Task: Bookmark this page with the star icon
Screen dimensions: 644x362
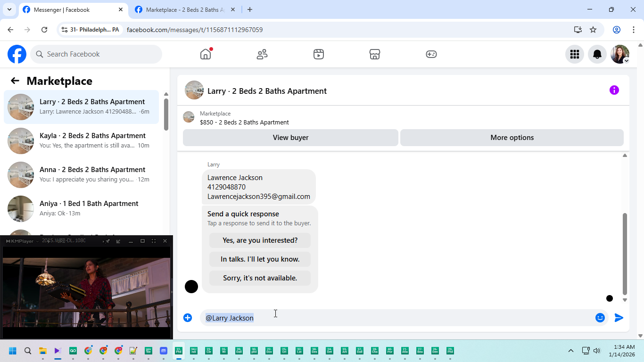Action: click(x=593, y=30)
